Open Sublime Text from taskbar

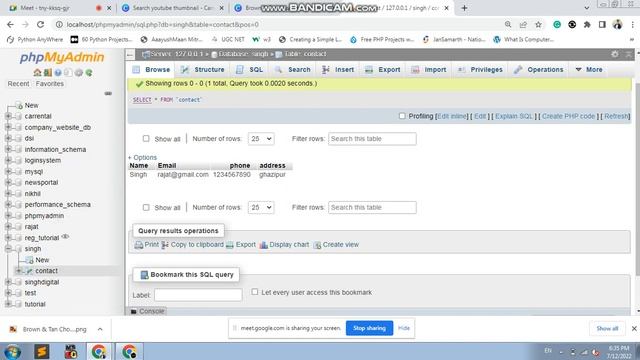[x=42, y=351]
